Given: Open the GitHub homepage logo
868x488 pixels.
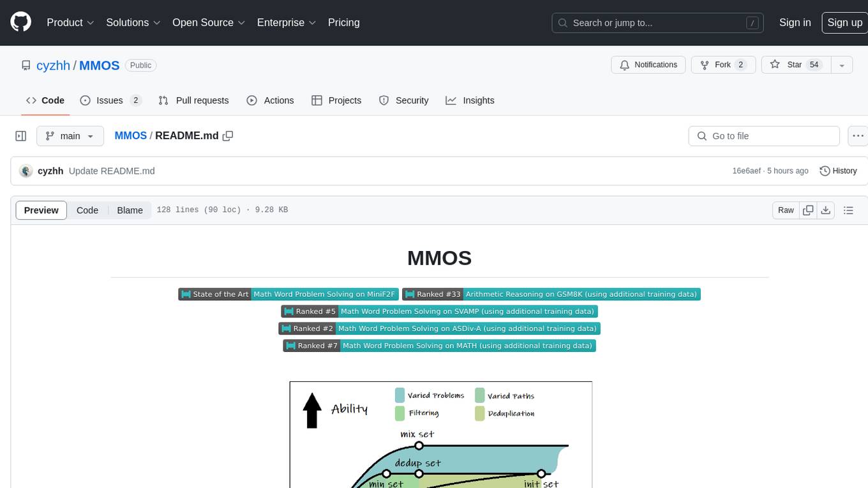Looking at the screenshot, I should 20,22.
